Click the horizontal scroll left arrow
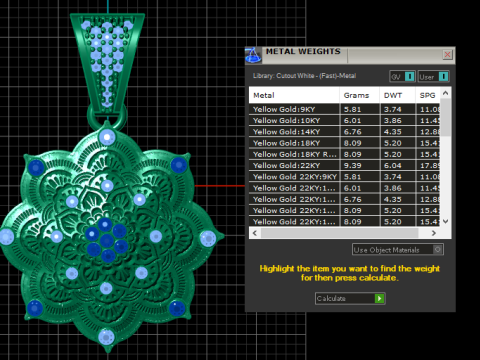The height and width of the screenshot is (360, 480). tap(255, 233)
